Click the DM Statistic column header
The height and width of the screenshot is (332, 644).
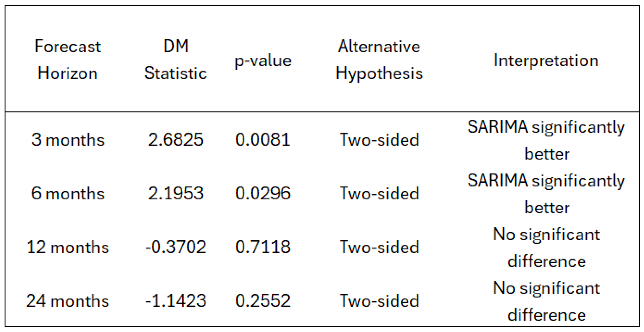click(175, 60)
